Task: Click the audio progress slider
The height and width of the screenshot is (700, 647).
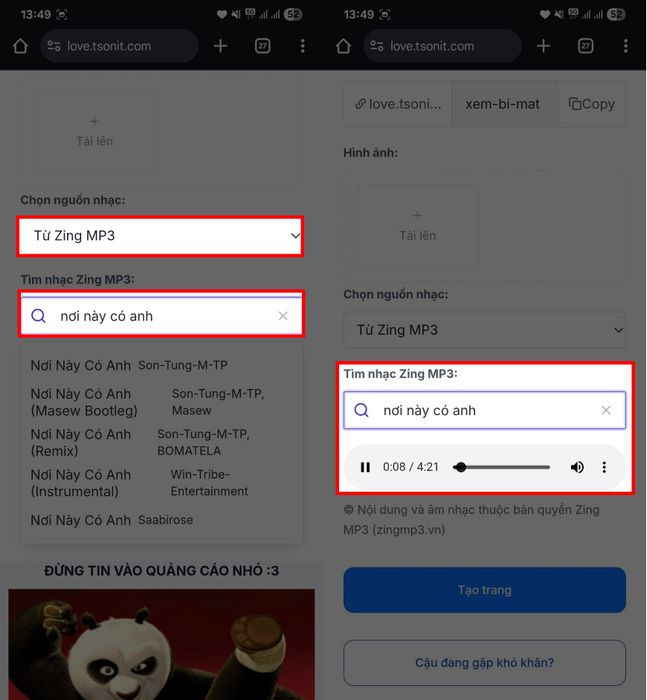Action: 501,467
